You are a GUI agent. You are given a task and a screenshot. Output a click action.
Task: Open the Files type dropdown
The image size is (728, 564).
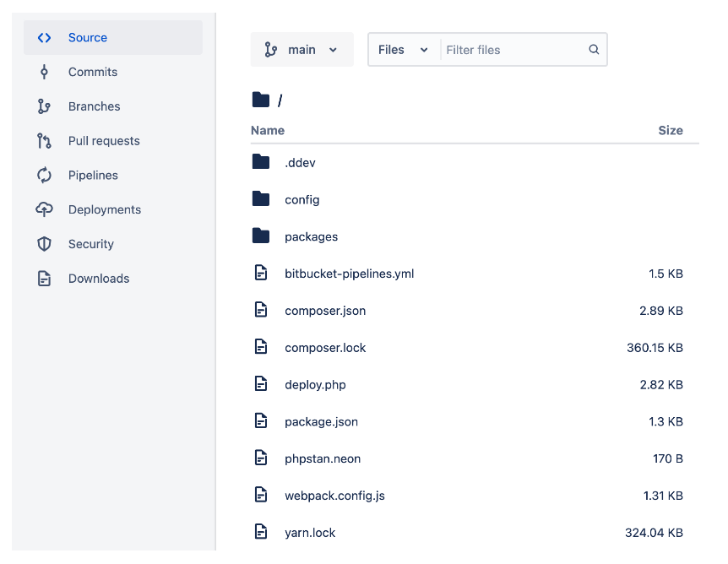pyautogui.click(x=404, y=49)
